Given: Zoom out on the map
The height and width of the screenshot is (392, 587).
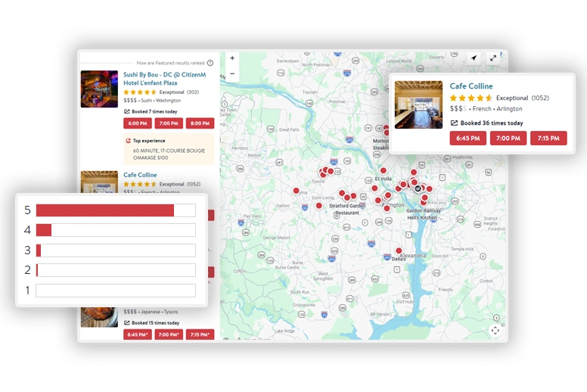Looking at the screenshot, I should (x=232, y=73).
